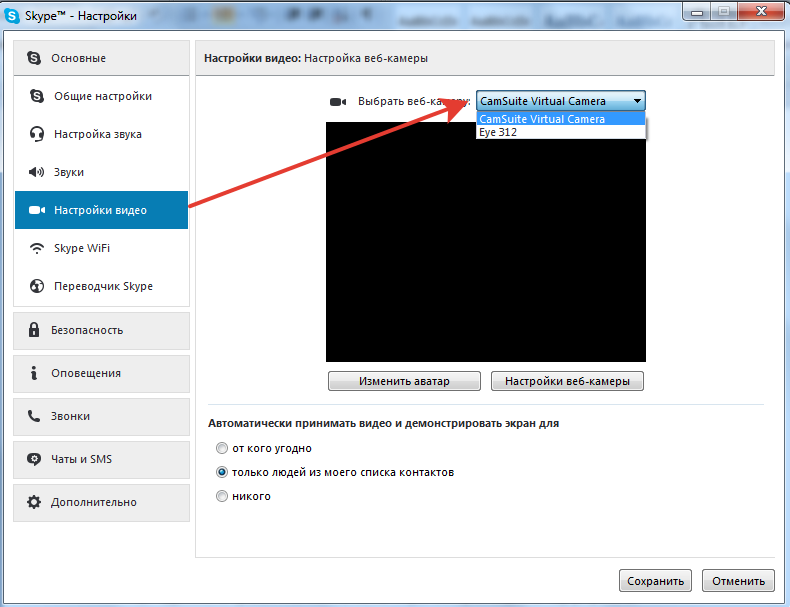Click the info icon beside Оповещения
Image resolution: width=790 pixels, height=607 pixels.
34,373
